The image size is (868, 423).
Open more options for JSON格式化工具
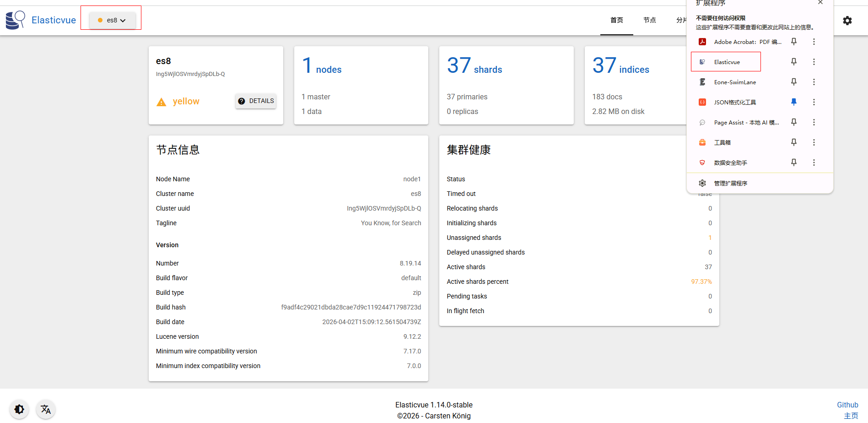click(814, 102)
